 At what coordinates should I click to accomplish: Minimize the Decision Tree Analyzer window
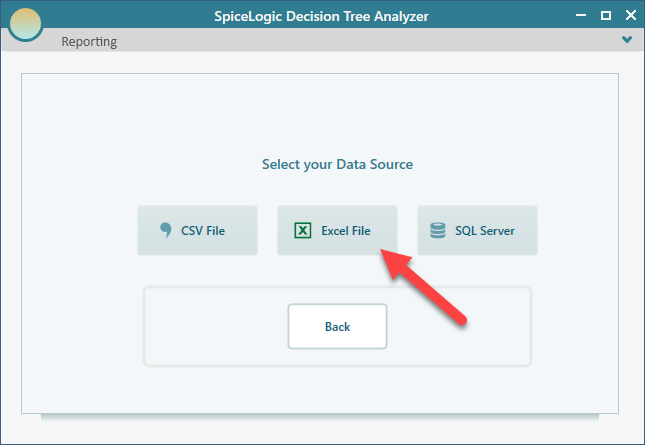point(581,16)
